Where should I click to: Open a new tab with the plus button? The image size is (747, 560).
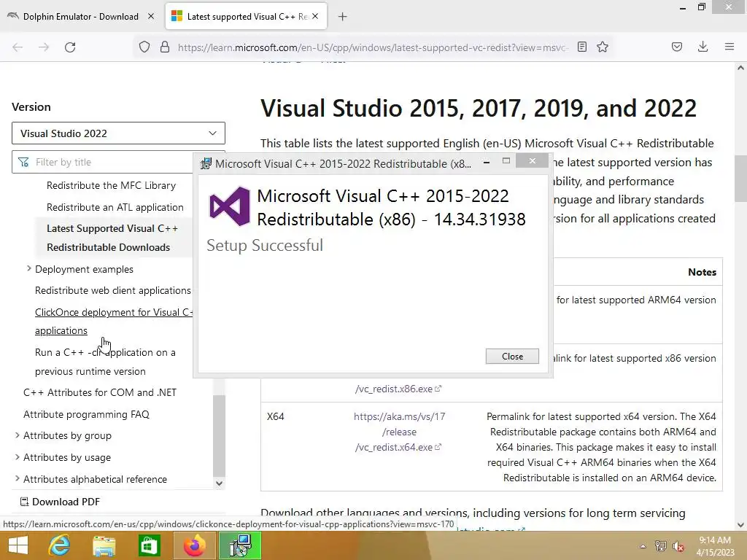[x=343, y=17]
